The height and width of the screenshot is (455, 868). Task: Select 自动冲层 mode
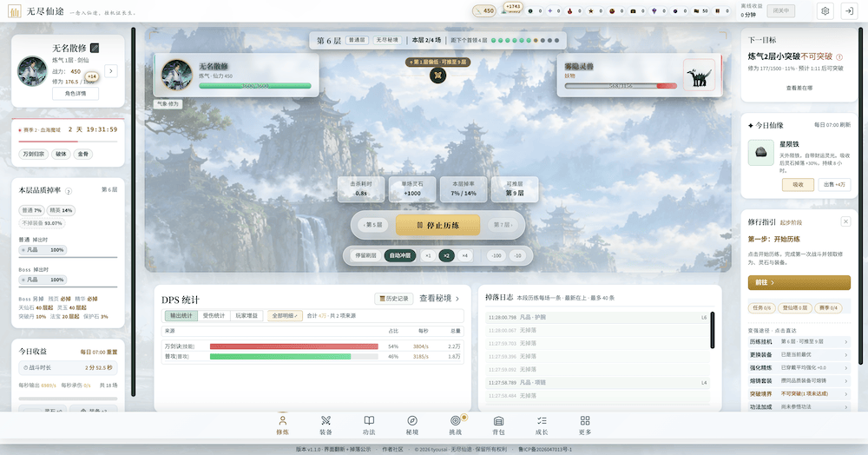click(399, 256)
